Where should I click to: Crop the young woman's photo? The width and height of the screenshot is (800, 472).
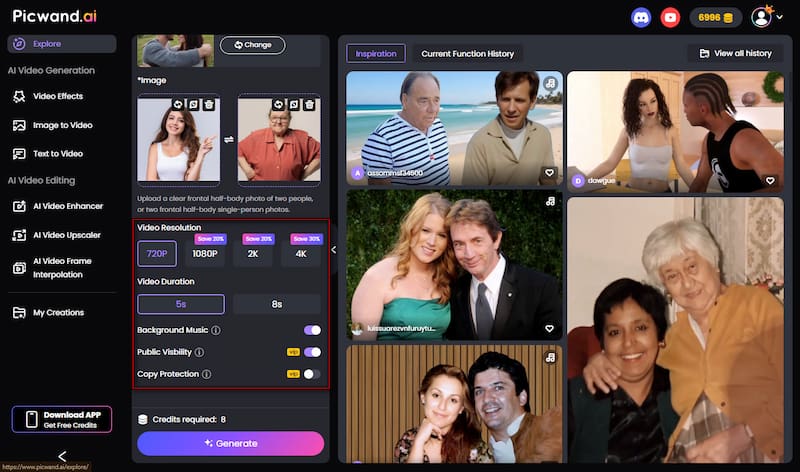(193, 105)
